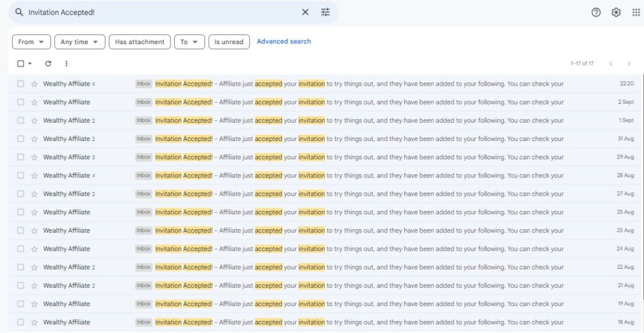
Task: Open the More options three-dot menu
Action: 67,64
